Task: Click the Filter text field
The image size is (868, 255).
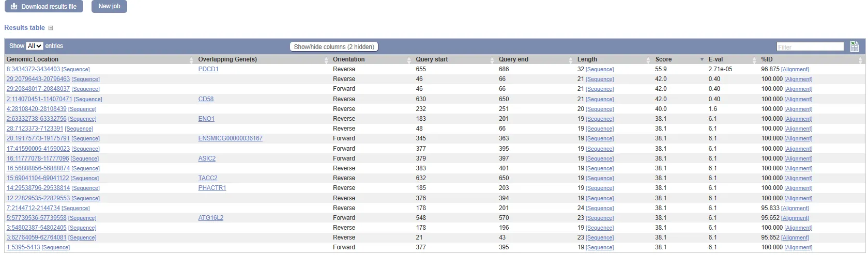Action: click(810, 47)
